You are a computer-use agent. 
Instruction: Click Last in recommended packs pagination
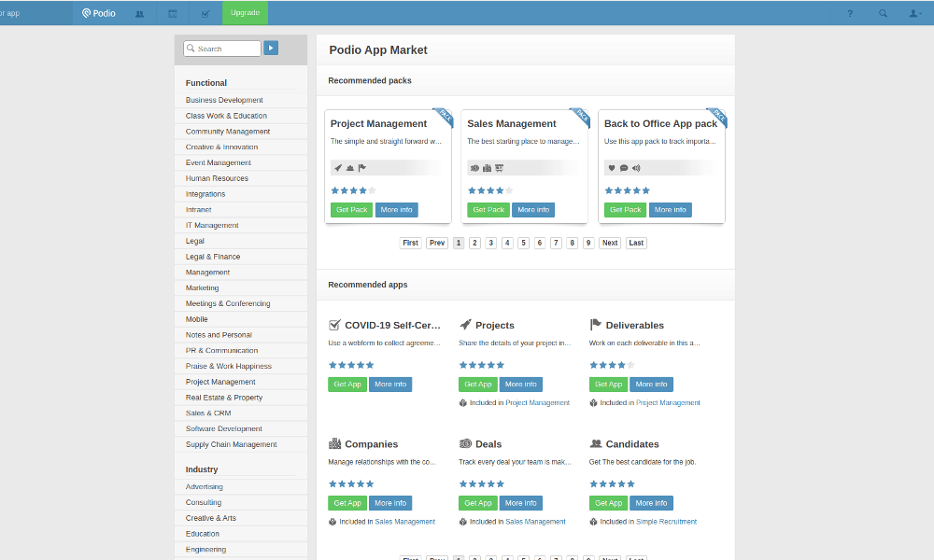(x=636, y=243)
